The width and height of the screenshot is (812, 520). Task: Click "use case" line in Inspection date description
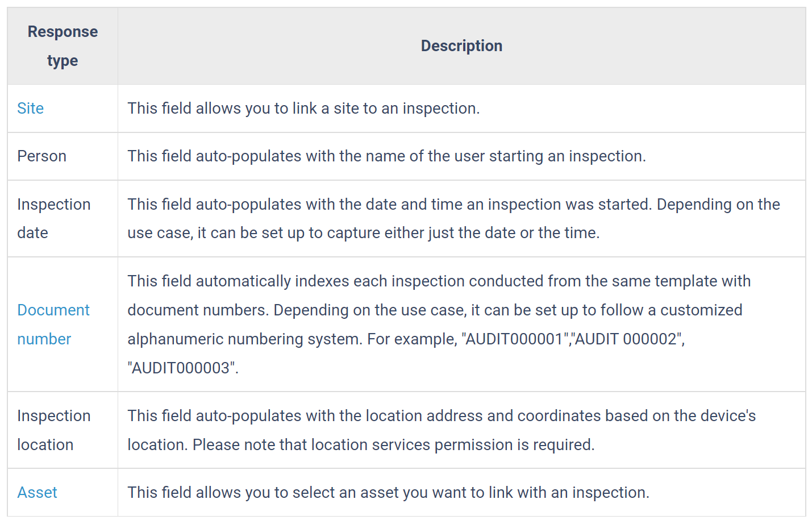pos(364,232)
